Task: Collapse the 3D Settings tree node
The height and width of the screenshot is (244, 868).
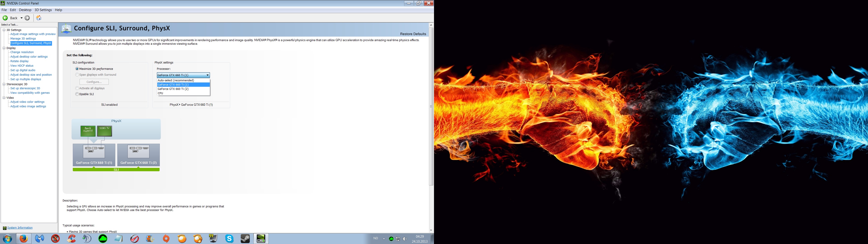Action: tap(4, 30)
